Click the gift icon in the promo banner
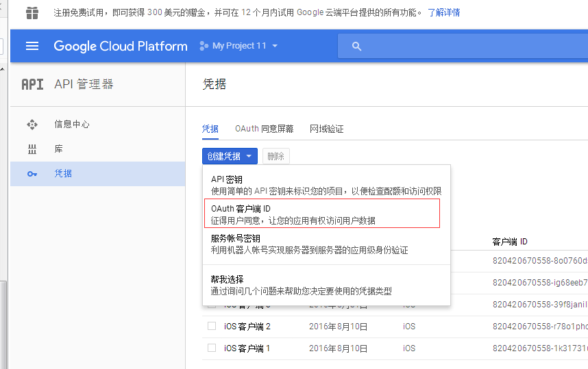588x369 pixels. 32,13
